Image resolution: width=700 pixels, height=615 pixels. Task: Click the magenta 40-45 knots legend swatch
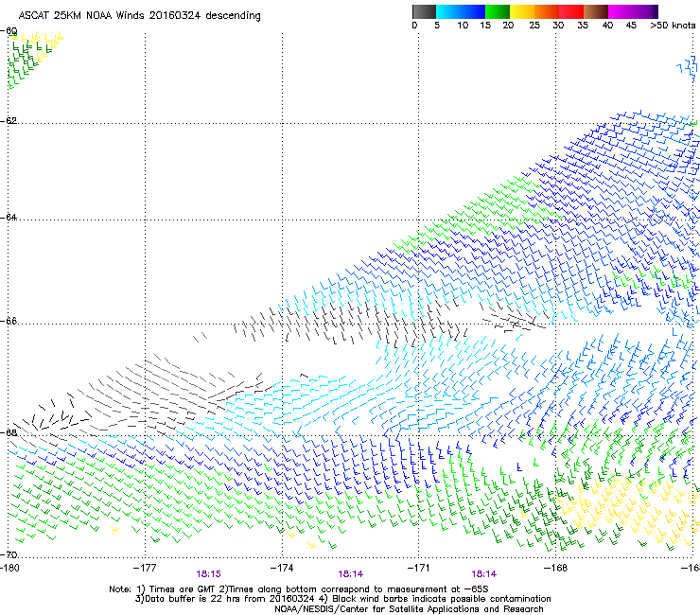(x=621, y=11)
